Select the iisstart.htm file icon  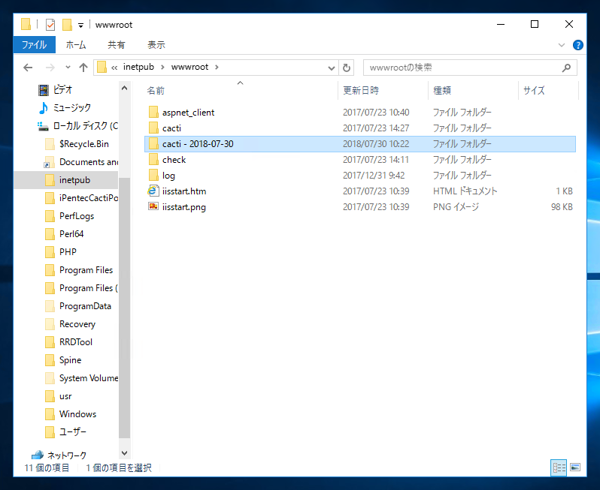coord(153,191)
